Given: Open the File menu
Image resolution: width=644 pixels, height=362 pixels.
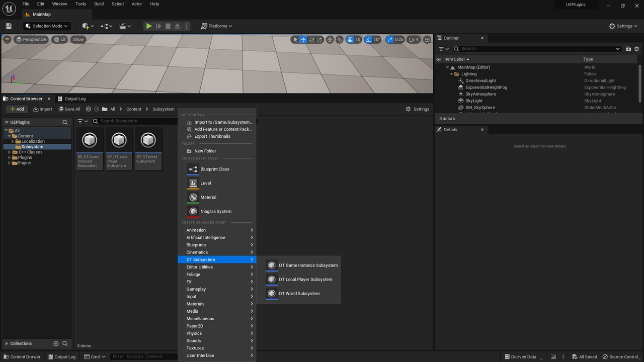Looking at the screenshot, I should (x=26, y=4).
